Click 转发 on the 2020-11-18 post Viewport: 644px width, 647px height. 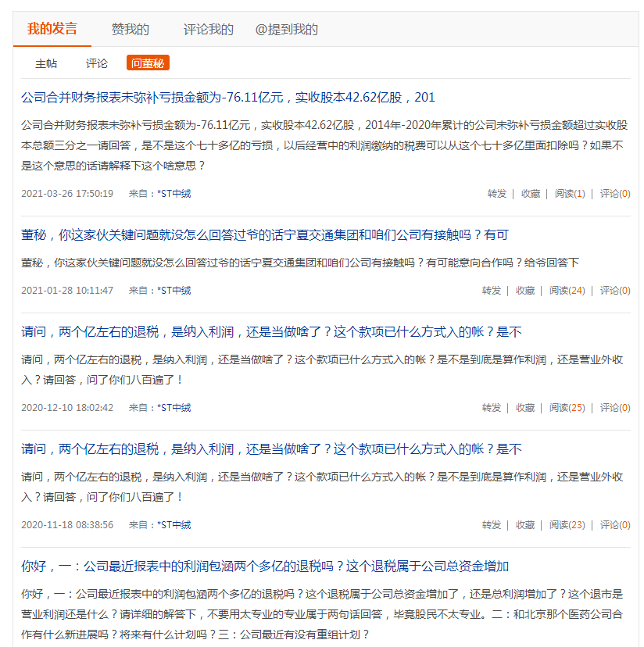[x=492, y=525]
